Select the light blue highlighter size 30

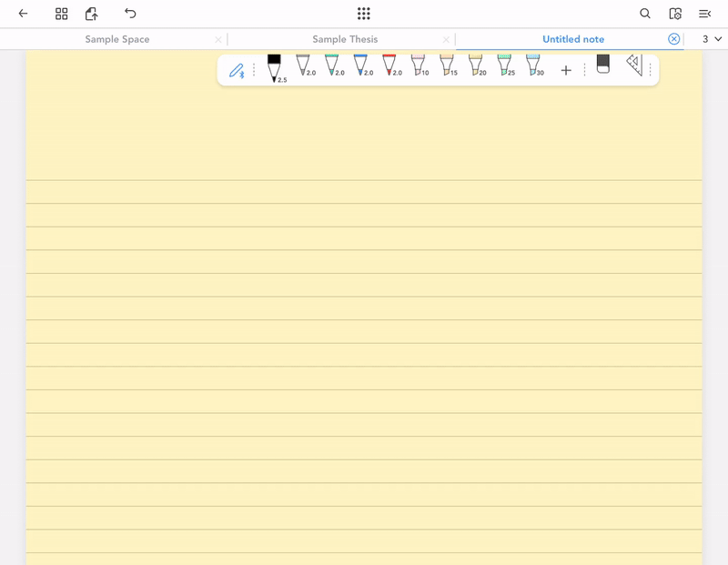[534, 65]
